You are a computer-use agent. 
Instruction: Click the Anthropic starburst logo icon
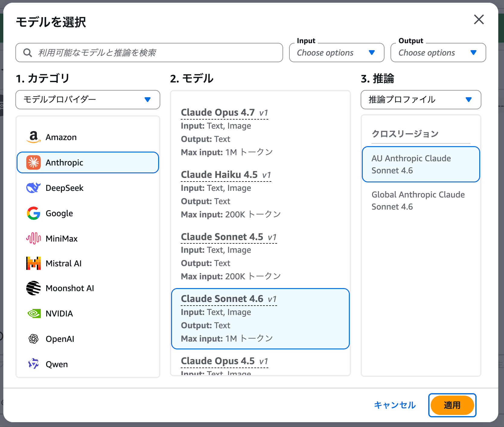tap(33, 162)
